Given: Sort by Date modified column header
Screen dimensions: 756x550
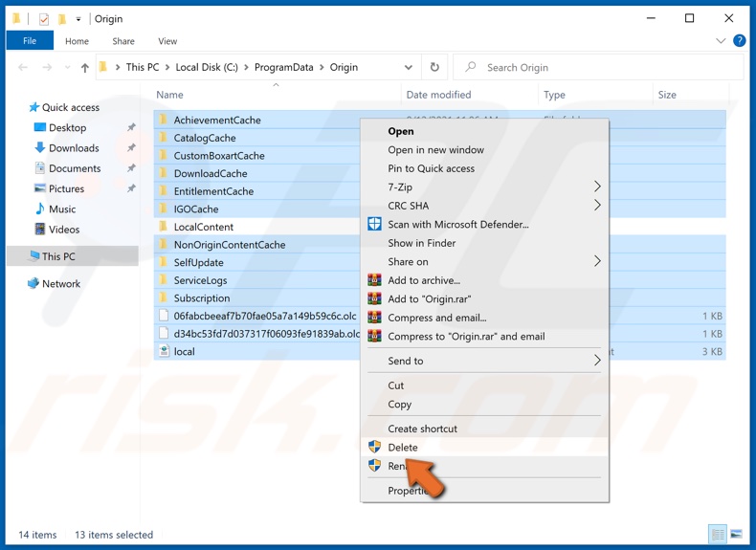Looking at the screenshot, I should click(x=438, y=95).
